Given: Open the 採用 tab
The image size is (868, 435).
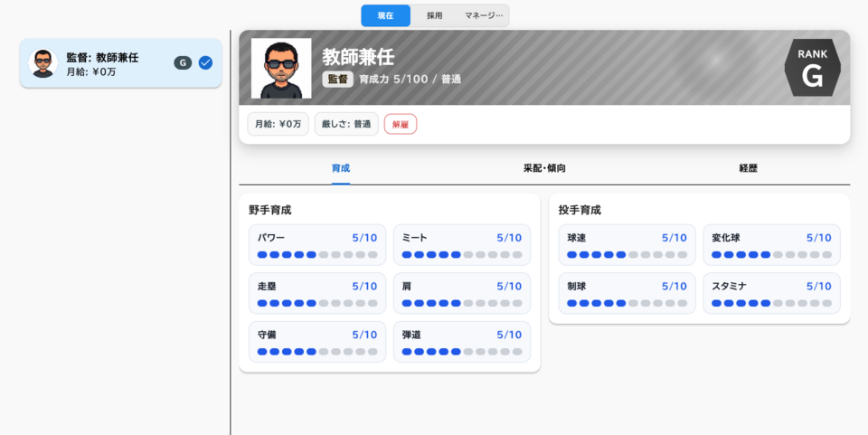Looking at the screenshot, I should pos(435,15).
